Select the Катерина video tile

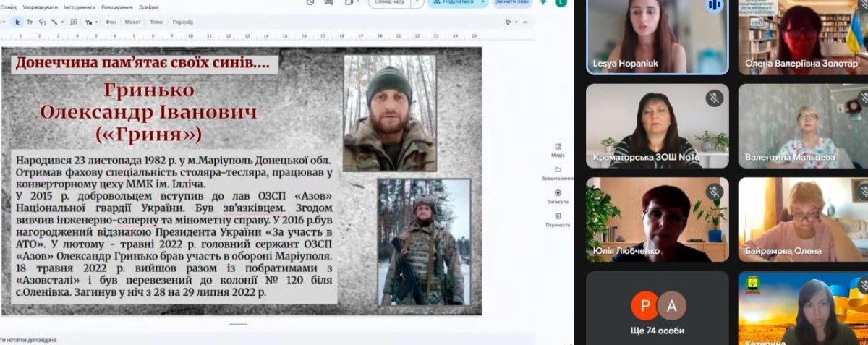tap(803, 308)
